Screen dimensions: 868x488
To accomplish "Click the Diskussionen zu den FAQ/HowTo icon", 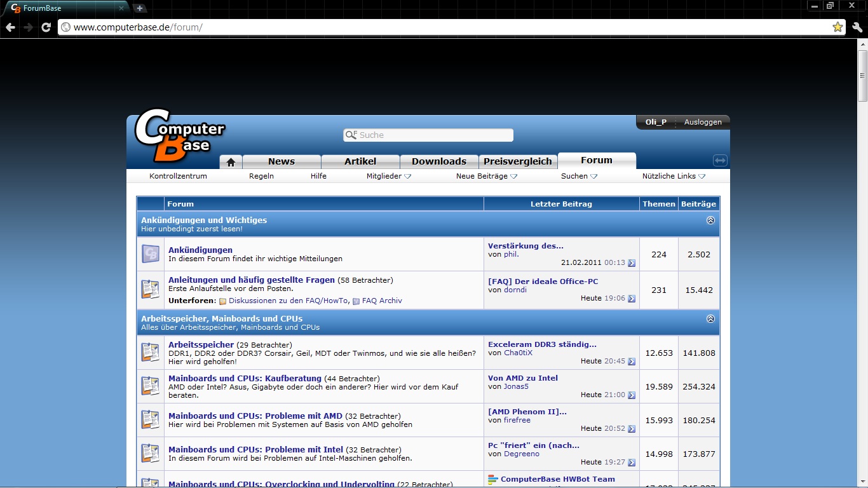I will [223, 301].
